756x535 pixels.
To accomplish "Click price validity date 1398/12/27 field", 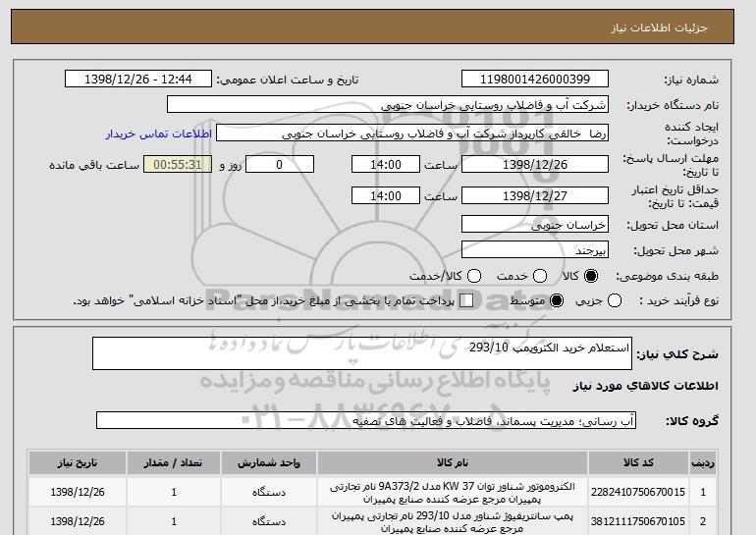I will click(x=535, y=195).
